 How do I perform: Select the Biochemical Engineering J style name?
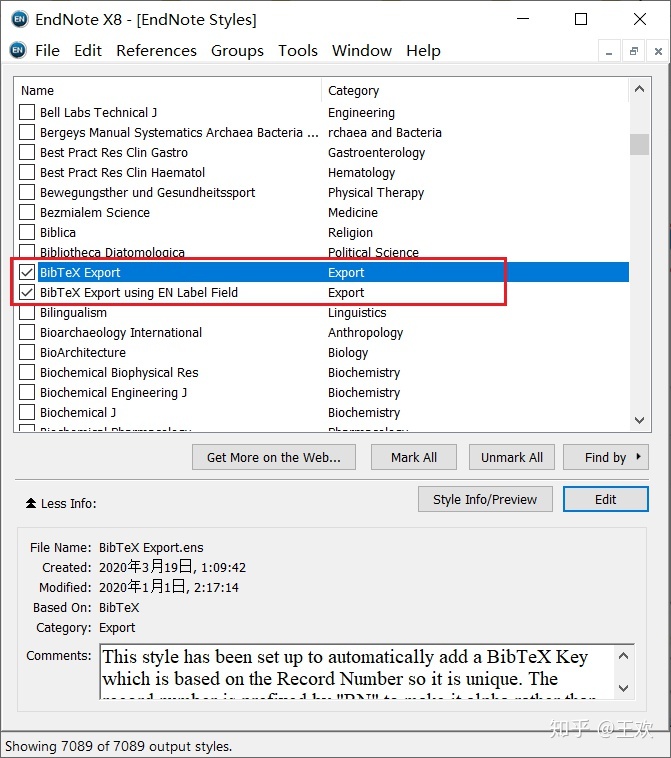click(114, 393)
